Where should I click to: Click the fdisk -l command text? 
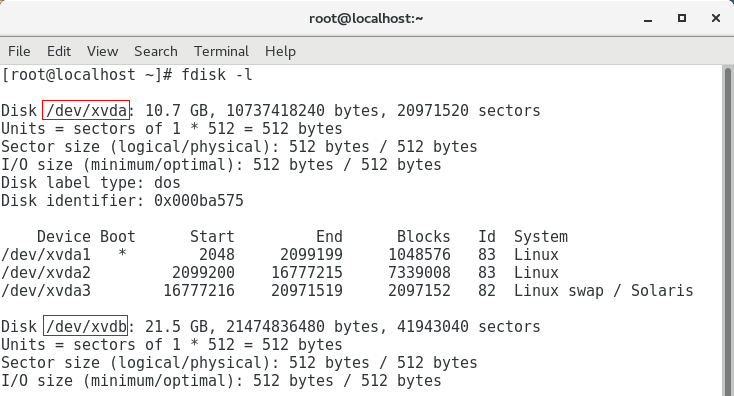pos(217,75)
